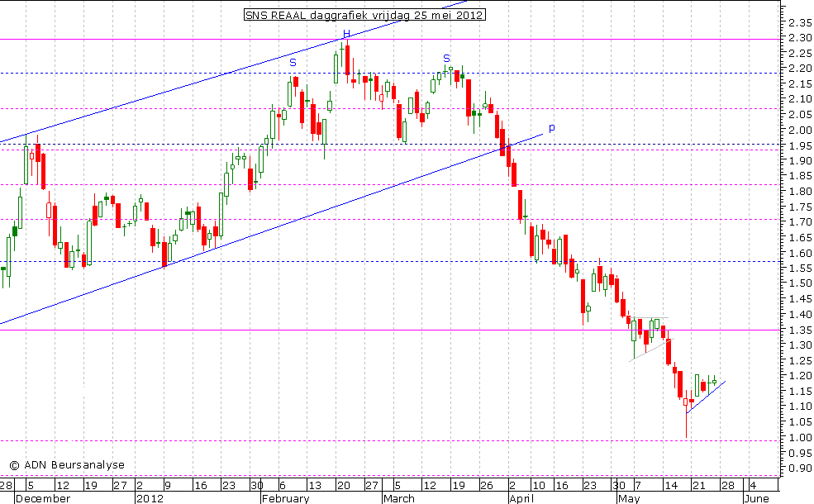Click the S shoulder label above the March peak
Image resolution: width=814 pixels, height=504 pixels.
pos(446,58)
